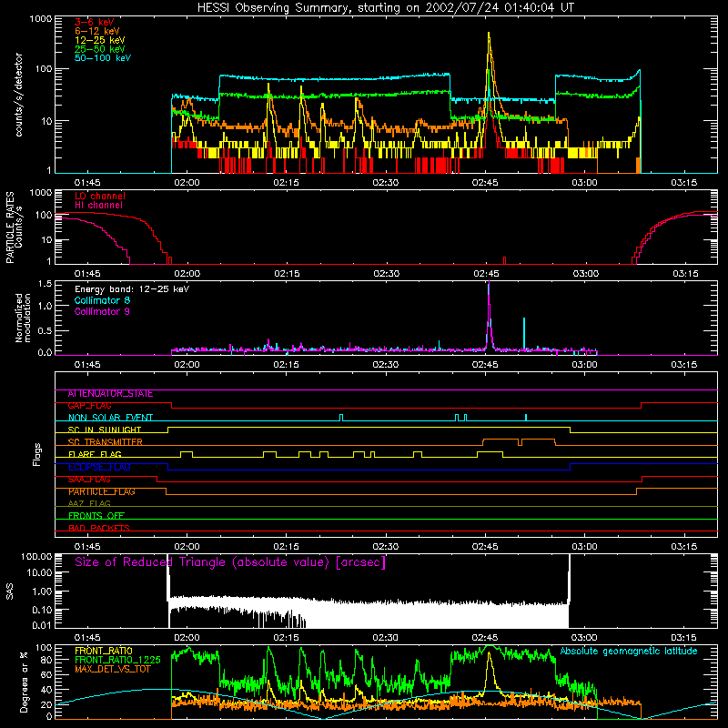This screenshot has width=728, height=728.
Task: Click the 02:00 time label under the counts panel
Action: tap(187, 183)
